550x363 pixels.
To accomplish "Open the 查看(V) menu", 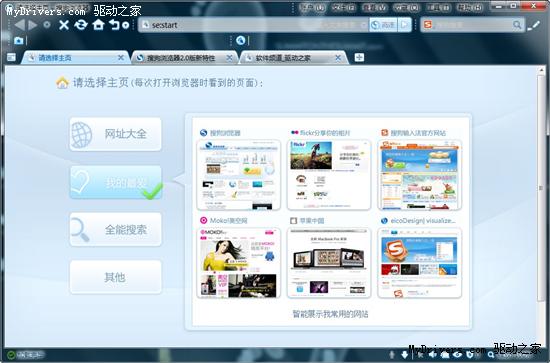I will coord(375,7).
